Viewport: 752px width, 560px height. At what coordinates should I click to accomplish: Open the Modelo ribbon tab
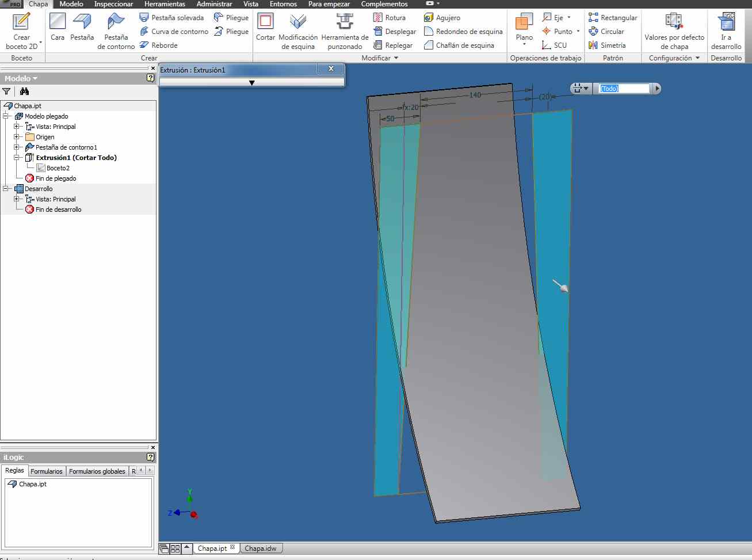click(x=71, y=4)
